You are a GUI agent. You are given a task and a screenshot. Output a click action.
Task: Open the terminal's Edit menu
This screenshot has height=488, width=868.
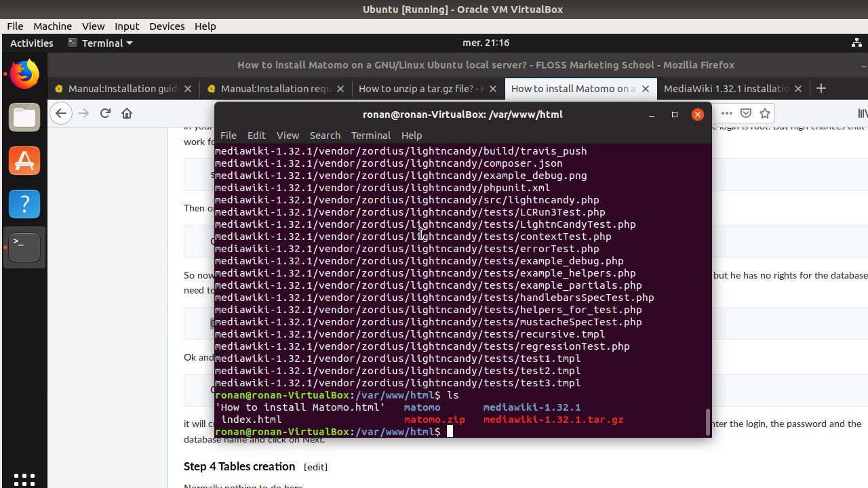click(256, 136)
